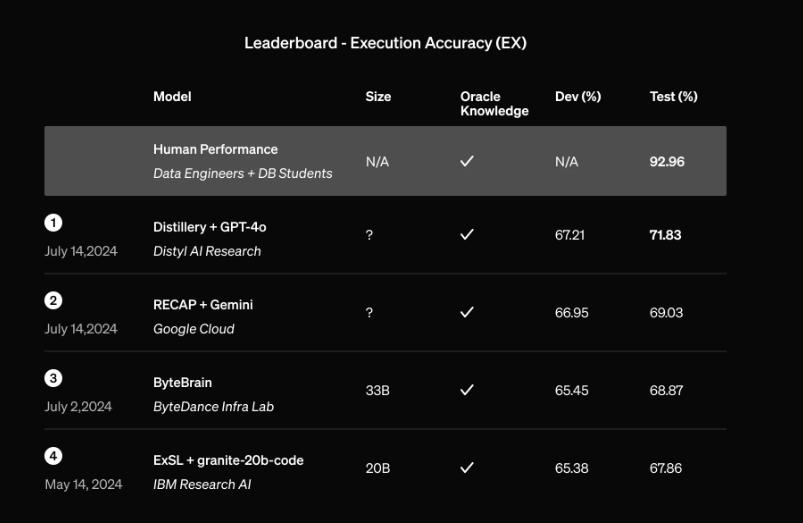The height and width of the screenshot is (523, 803).
Task: Select the Size column header
Action: pyautogui.click(x=378, y=96)
